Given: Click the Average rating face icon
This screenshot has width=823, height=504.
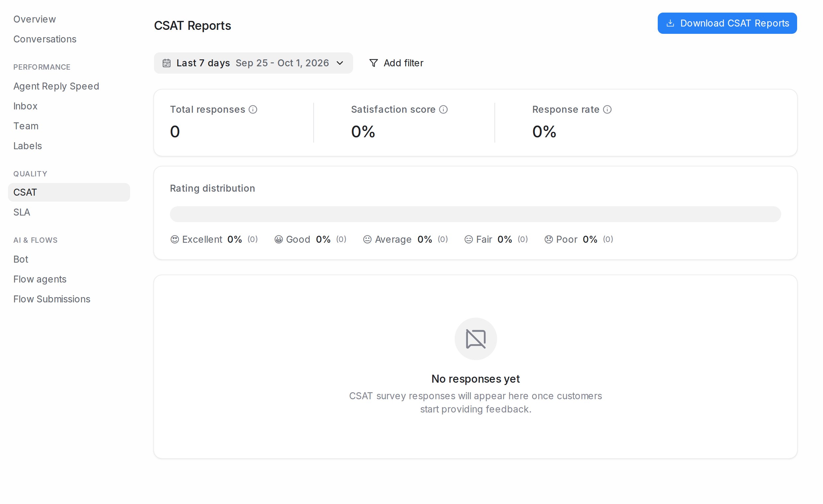Looking at the screenshot, I should click(367, 239).
